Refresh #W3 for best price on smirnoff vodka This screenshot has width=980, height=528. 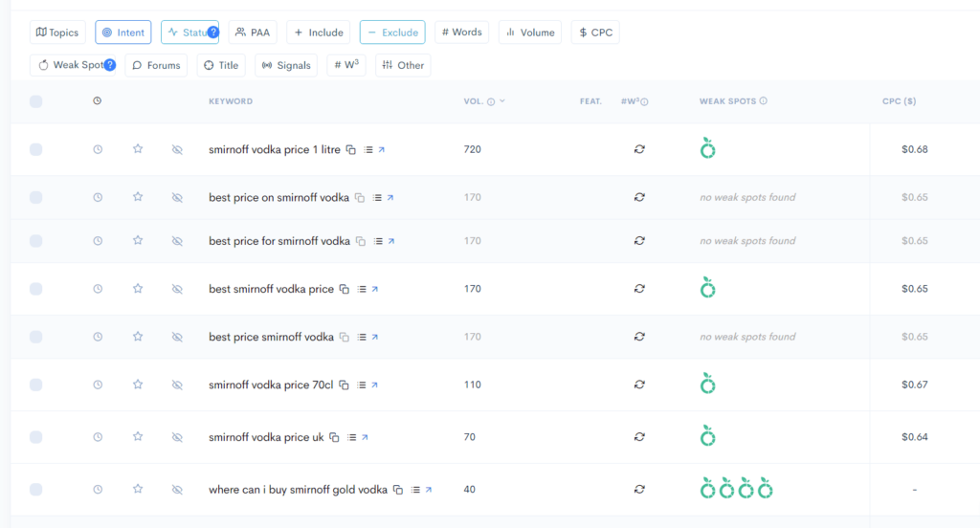point(639,197)
